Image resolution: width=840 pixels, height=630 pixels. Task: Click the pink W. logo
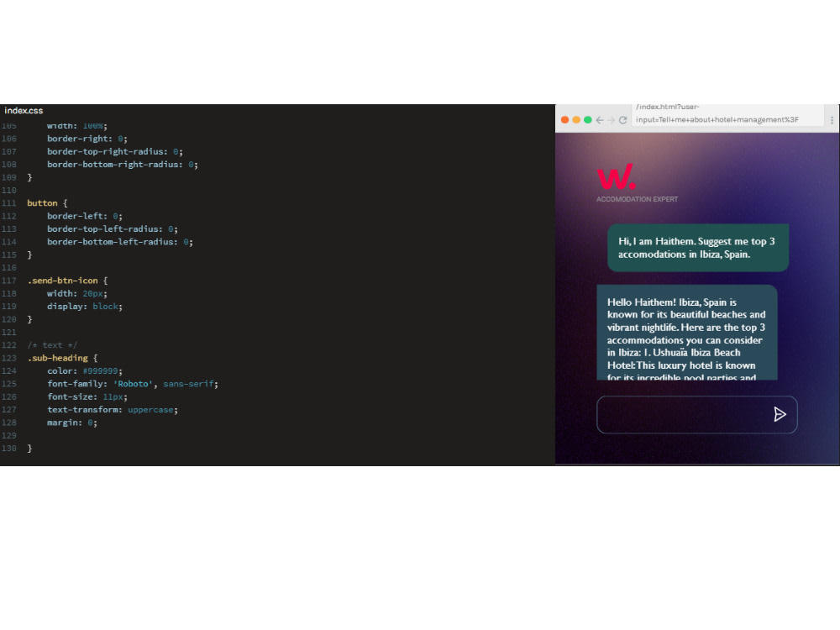[x=616, y=176]
